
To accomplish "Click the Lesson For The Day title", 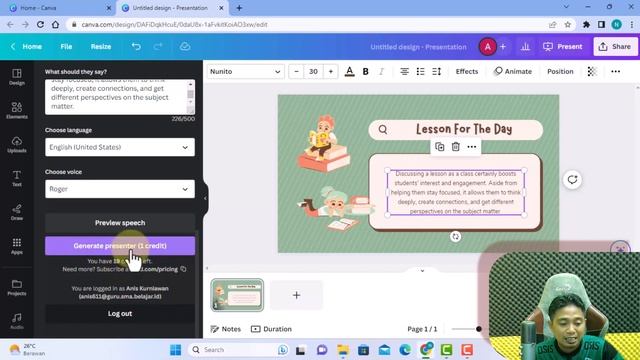I will [x=464, y=129].
